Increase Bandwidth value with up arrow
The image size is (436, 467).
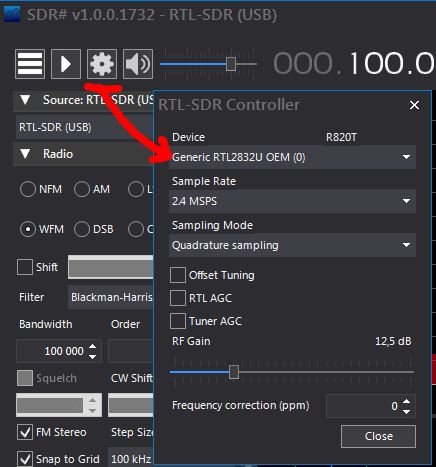pos(92,347)
